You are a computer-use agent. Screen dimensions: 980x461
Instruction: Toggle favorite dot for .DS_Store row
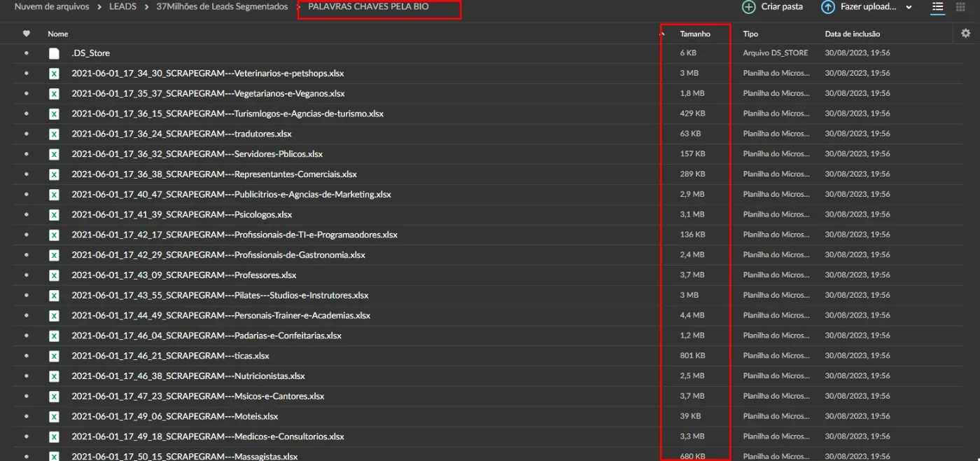pos(27,53)
